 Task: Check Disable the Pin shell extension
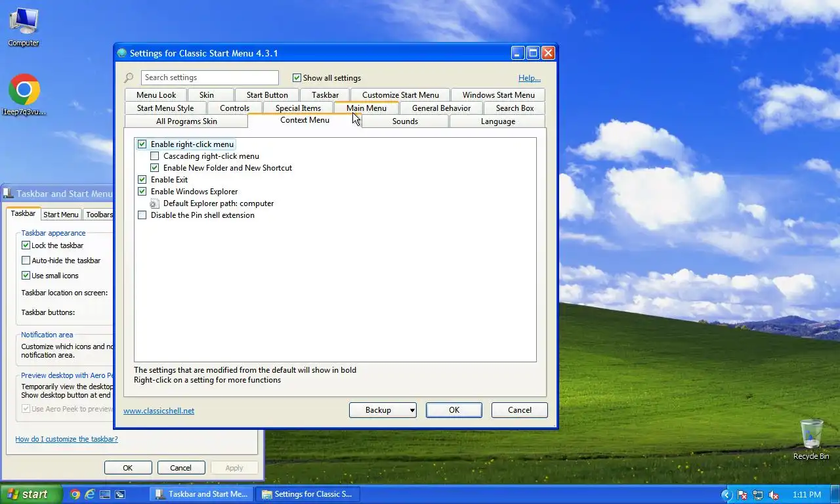click(142, 215)
